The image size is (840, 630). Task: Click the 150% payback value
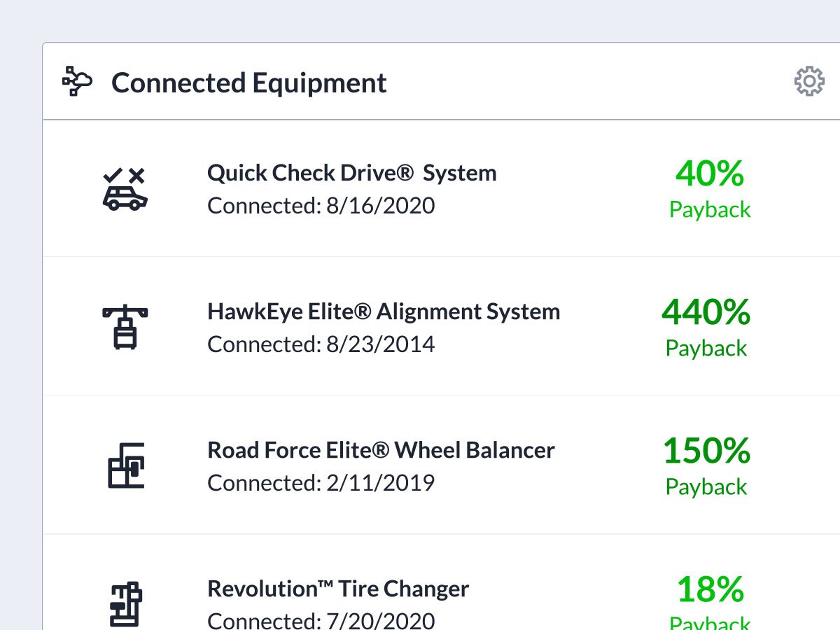pos(706,451)
